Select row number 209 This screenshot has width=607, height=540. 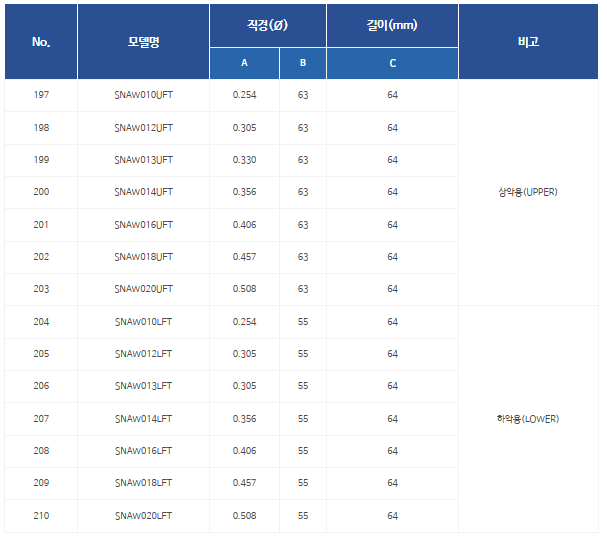41,483
